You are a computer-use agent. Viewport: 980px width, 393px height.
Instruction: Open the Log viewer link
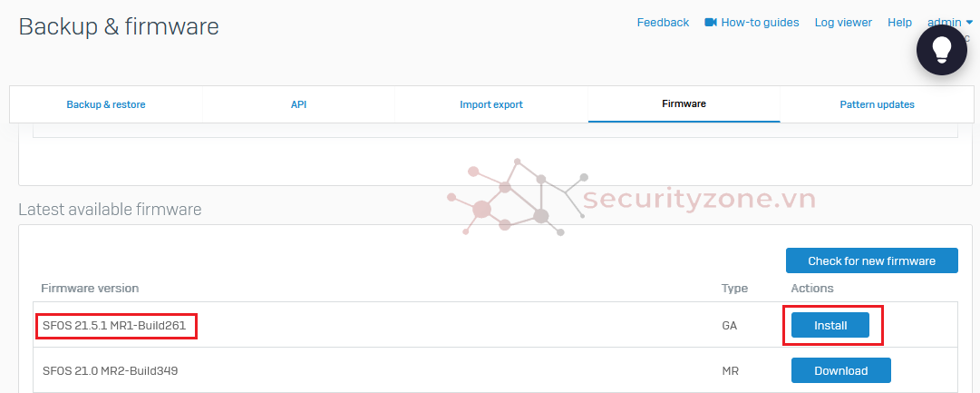tap(843, 23)
